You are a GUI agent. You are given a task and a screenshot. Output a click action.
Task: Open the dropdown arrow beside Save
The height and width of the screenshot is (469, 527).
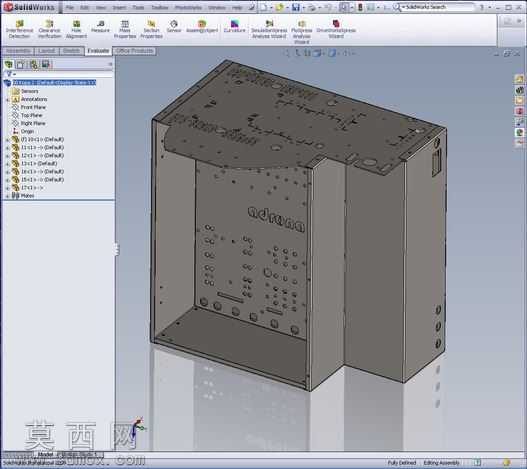point(303,7)
